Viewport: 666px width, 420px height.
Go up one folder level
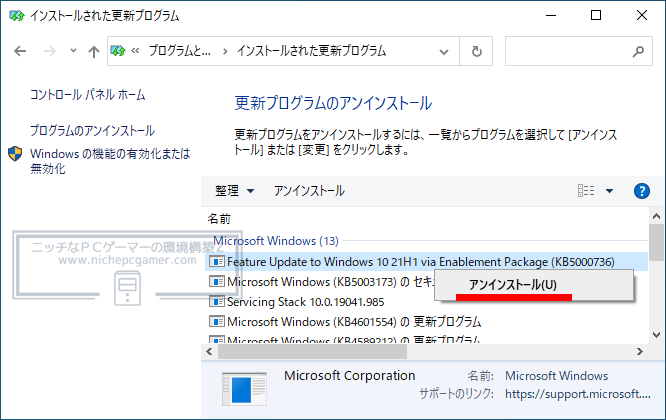93,52
